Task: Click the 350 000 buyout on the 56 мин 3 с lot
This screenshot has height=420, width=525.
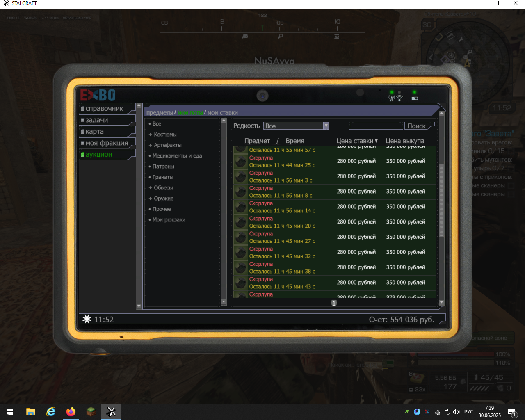Action: pyautogui.click(x=406, y=176)
